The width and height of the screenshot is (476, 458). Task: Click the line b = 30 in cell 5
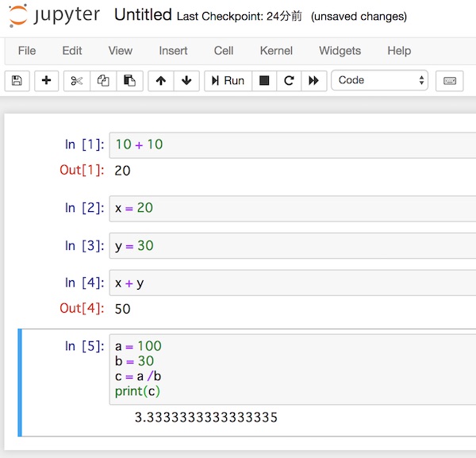[x=134, y=361]
